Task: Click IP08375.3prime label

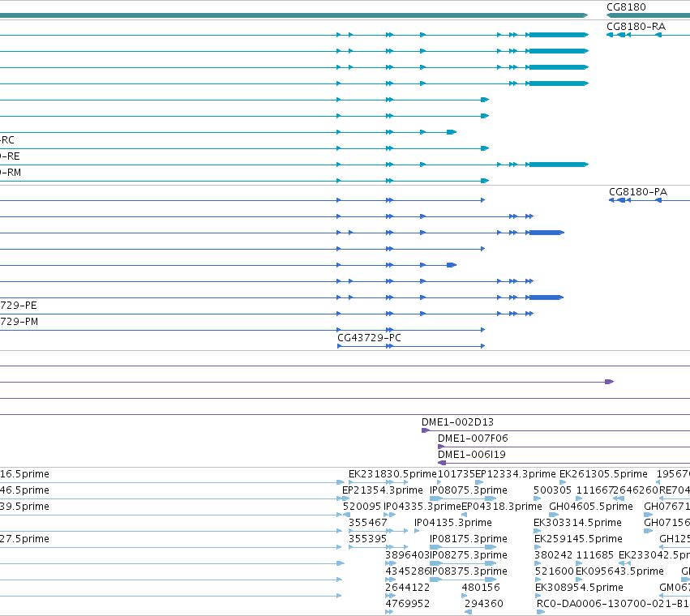Action: 468,571
